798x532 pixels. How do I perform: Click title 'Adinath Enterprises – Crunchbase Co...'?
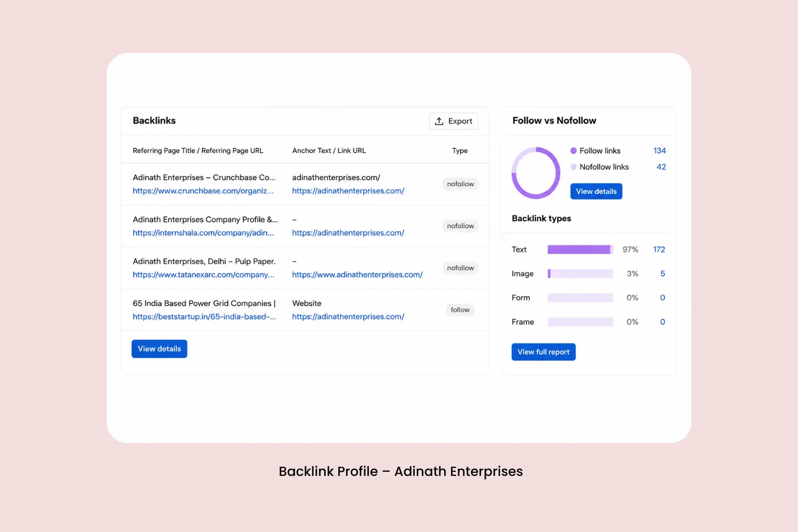[204, 178]
